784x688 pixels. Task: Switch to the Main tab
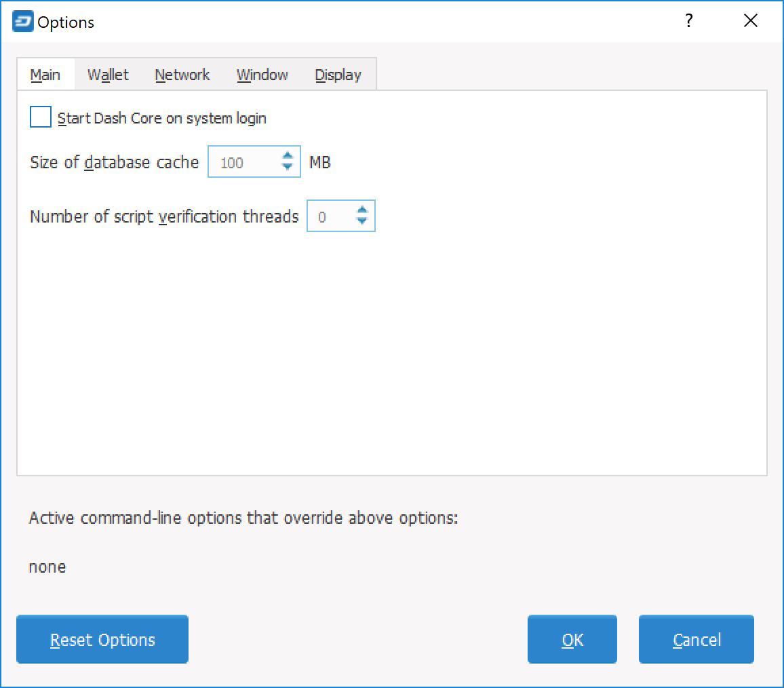pos(45,75)
